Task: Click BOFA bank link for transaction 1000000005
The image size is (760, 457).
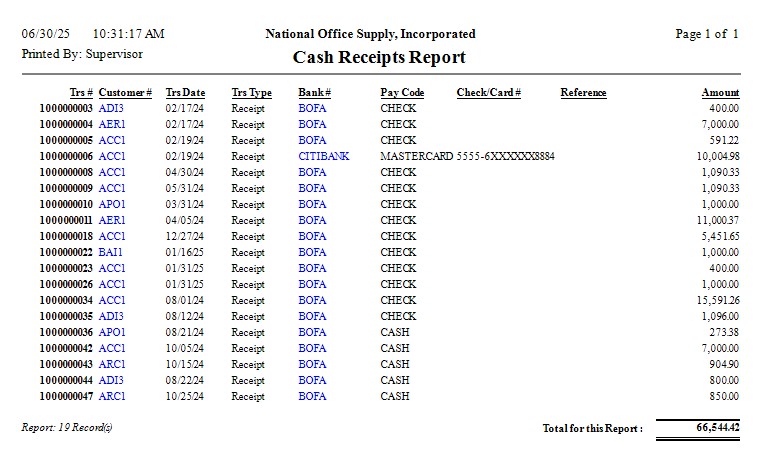Action: (312, 140)
